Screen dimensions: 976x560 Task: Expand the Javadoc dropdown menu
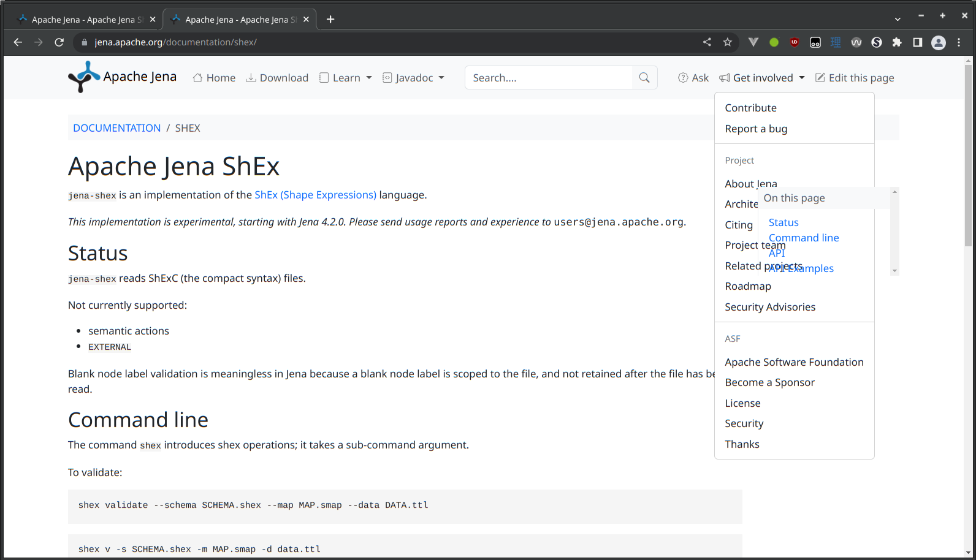point(413,78)
